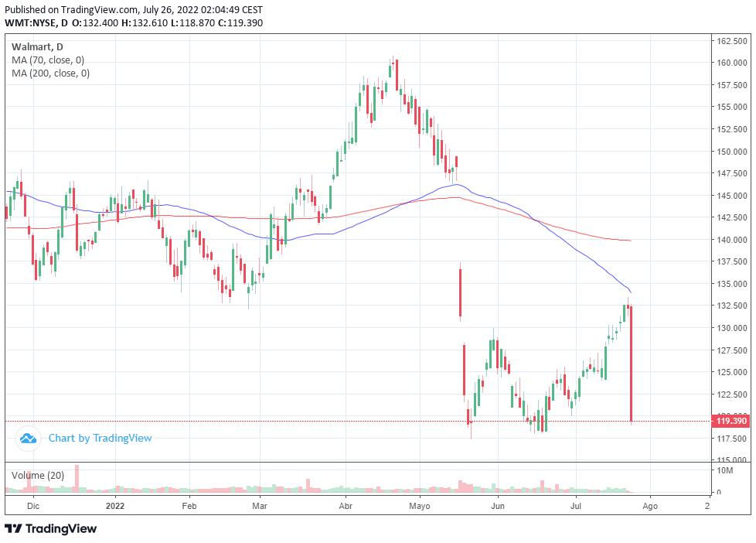Open the Chart by TradingView link
Screen dimensions: 756x543
[100, 439]
